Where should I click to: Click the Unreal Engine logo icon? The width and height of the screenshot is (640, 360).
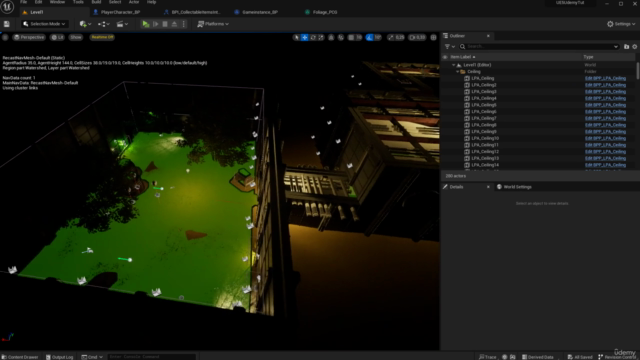point(7,7)
